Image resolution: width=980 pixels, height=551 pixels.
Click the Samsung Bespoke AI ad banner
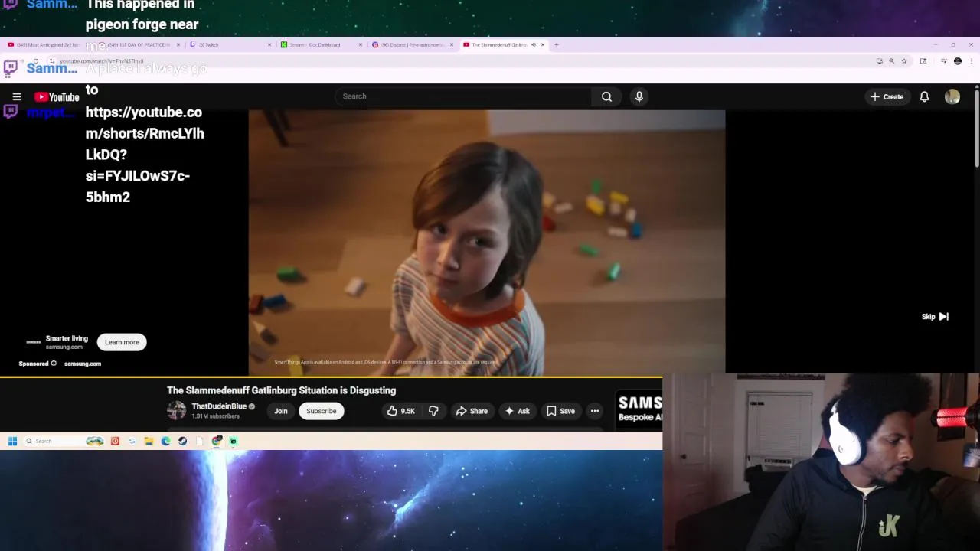[x=639, y=409]
